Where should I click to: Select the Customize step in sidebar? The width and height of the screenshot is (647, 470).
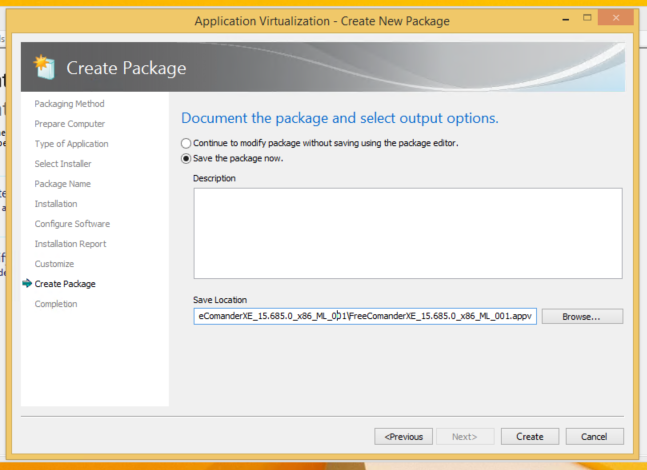[54, 264]
